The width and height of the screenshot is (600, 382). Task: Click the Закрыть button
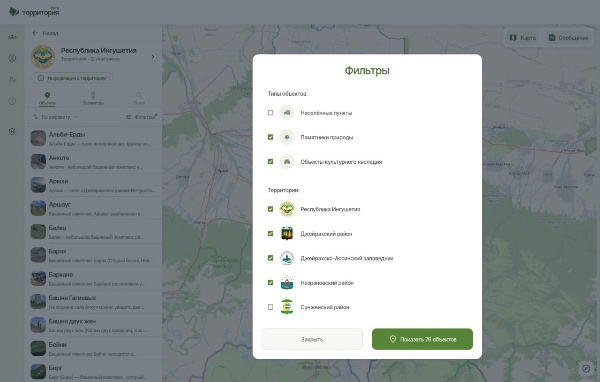[312, 339]
